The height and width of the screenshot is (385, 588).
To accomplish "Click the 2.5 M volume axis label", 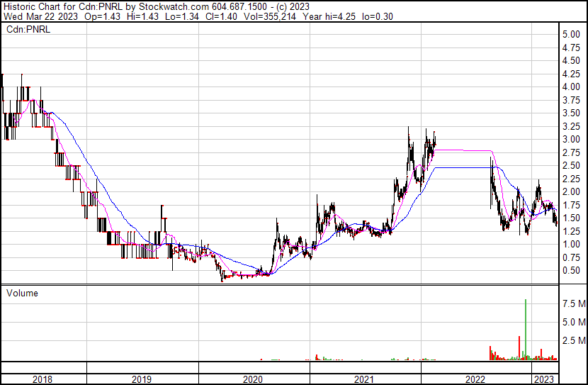I will [573, 341].
